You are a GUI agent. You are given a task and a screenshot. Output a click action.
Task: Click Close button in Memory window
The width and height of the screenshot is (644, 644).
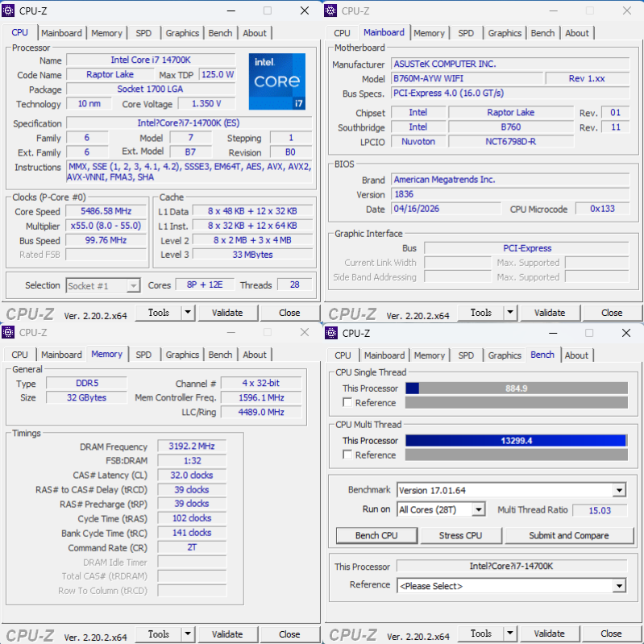(x=289, y=634)
